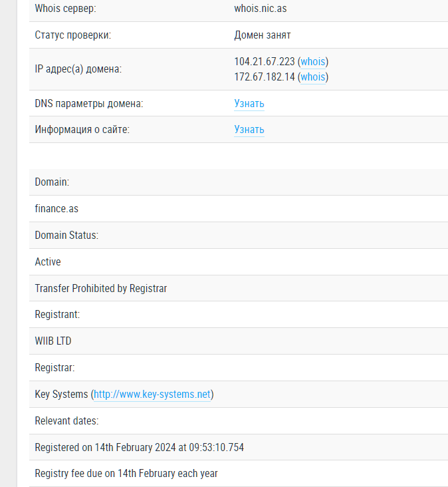The image size is (448, 487).
Task: Click Узнать link for DNS параметры домена
Action: 249,104
